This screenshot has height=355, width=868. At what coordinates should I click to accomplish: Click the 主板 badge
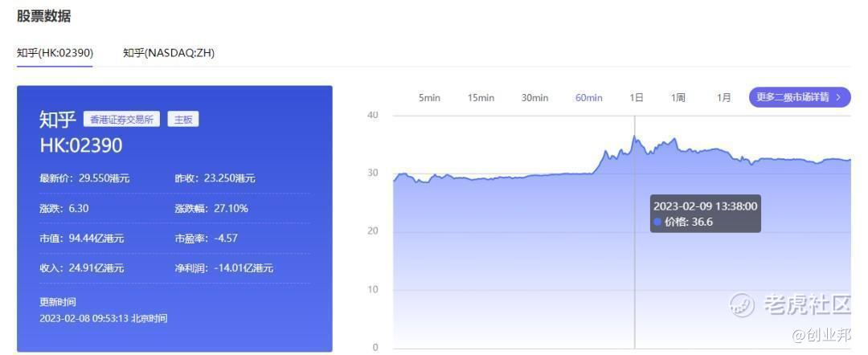(x=182, y=120)
